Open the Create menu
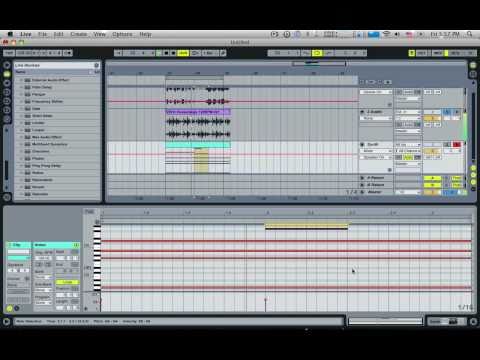480x360 pixels. click(x=79, y=34)
